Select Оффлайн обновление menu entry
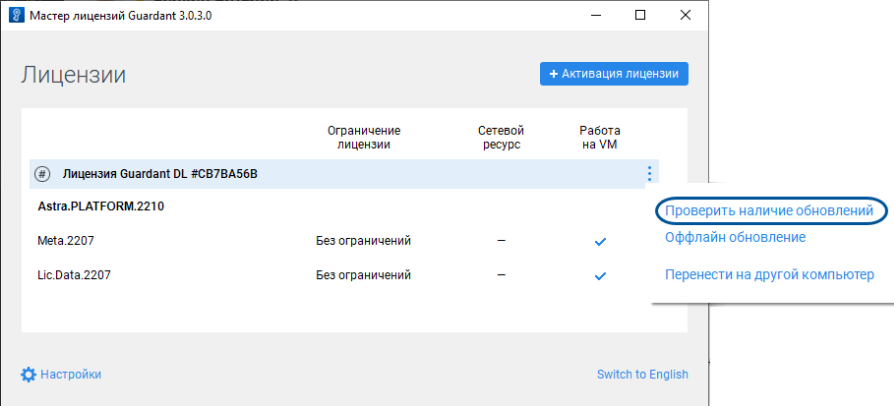This screenshot has width=894, height=406. [x=735, y=237]
